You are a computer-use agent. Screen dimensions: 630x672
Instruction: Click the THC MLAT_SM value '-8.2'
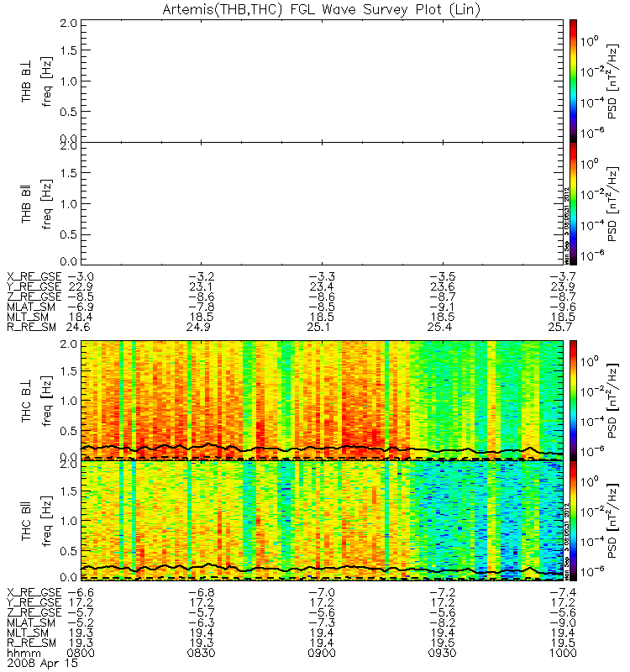click(x=443, y=622)
